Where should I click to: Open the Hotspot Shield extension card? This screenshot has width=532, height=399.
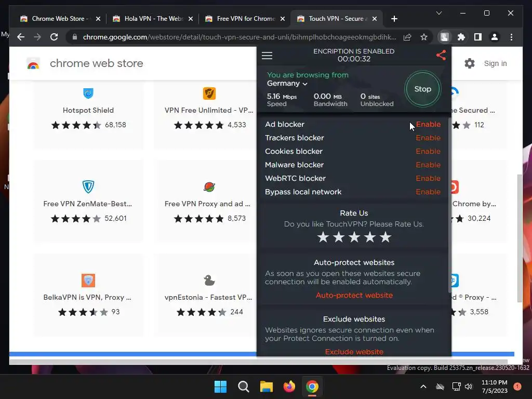(88, 115)
